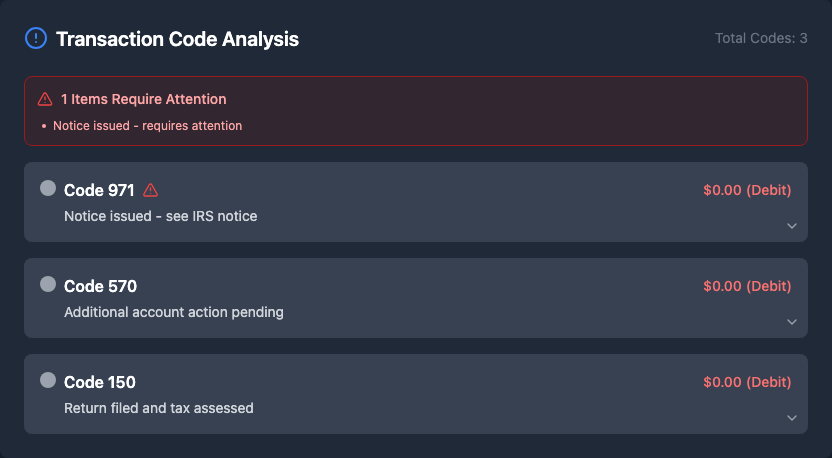
Task: Click 'Notice issued - see IRS notice' description
Action: pyautogui.click(x=160, y=216)
